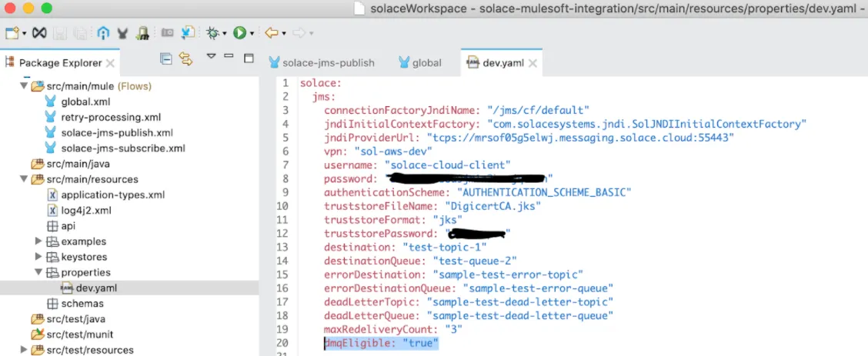Click the "AUTHENTICATION_SCHEME_BASIC" value
The height and width of the screenshot is (356, 868).
(x=545, y=192)
